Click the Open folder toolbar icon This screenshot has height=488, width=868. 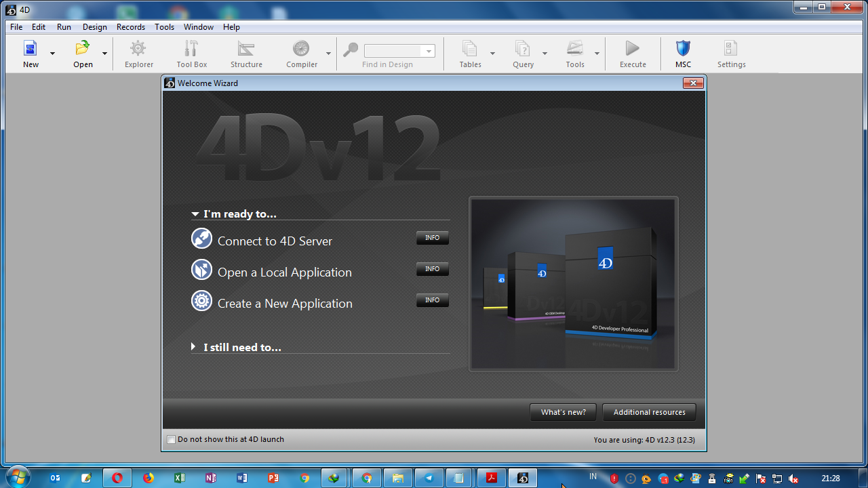(83, 48)
